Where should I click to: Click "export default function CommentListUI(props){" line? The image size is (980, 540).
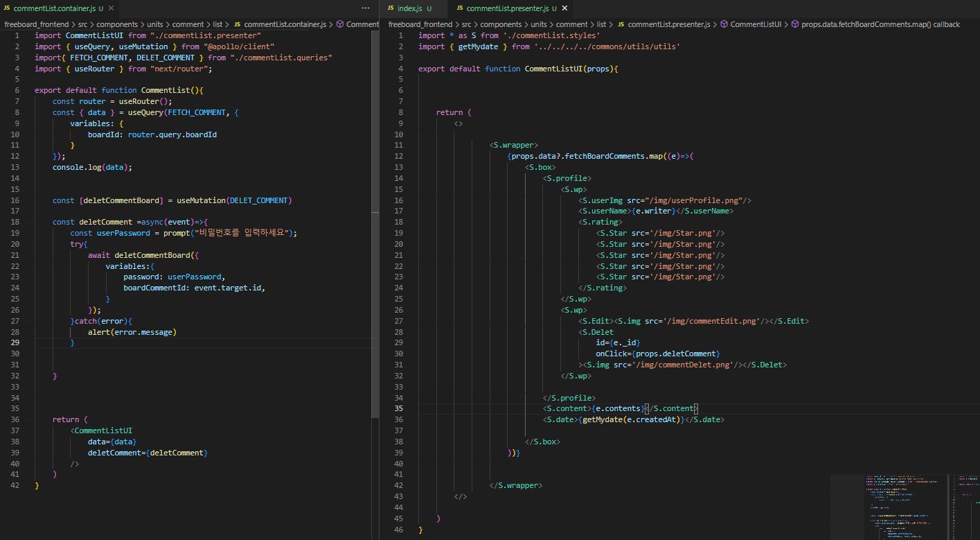[518, 69]
